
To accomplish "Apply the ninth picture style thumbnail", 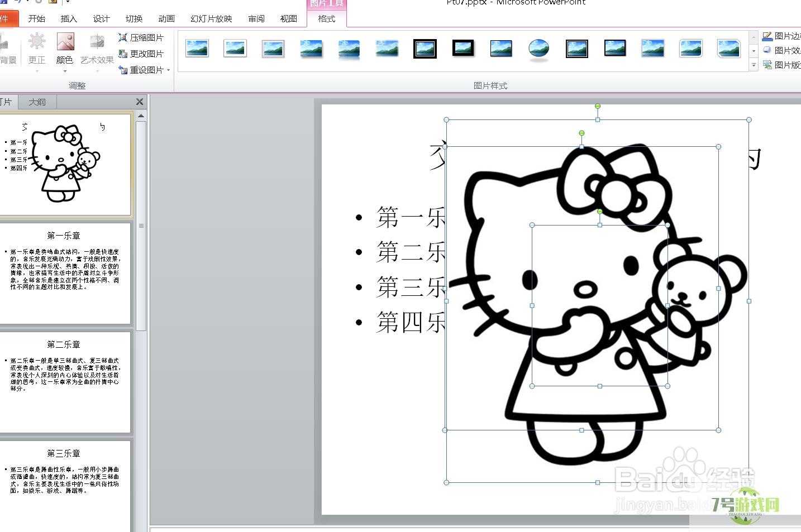I will tap(501, 49).
